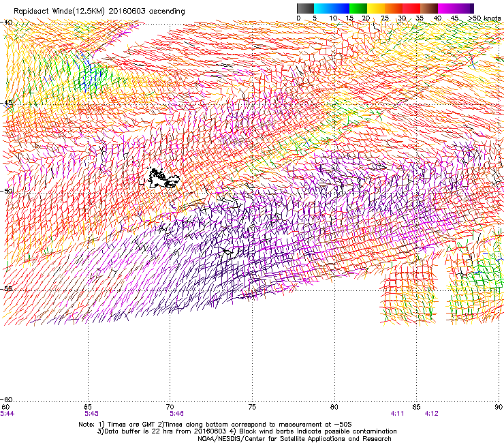
Task: Click the brown 35–40 knots legend color
Action: pyautogui.click(x=429, y=8)
